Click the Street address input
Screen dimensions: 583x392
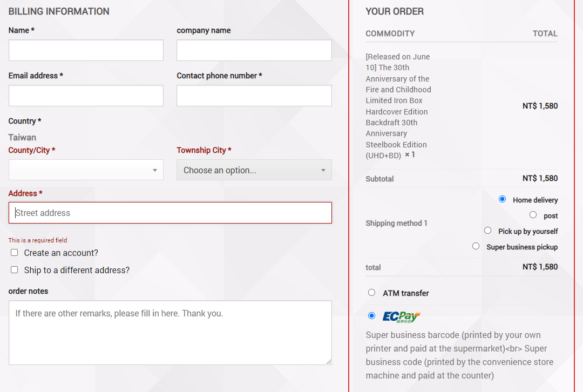point(170,213)
